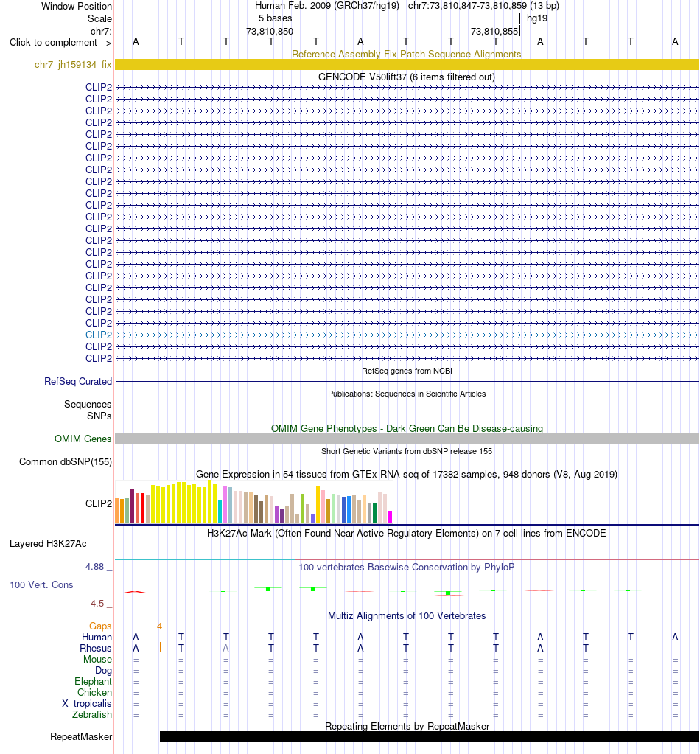Select the Rhesus alignment row label
The image size is (700, 754).
pyautogui.click(x=96, y=648)
